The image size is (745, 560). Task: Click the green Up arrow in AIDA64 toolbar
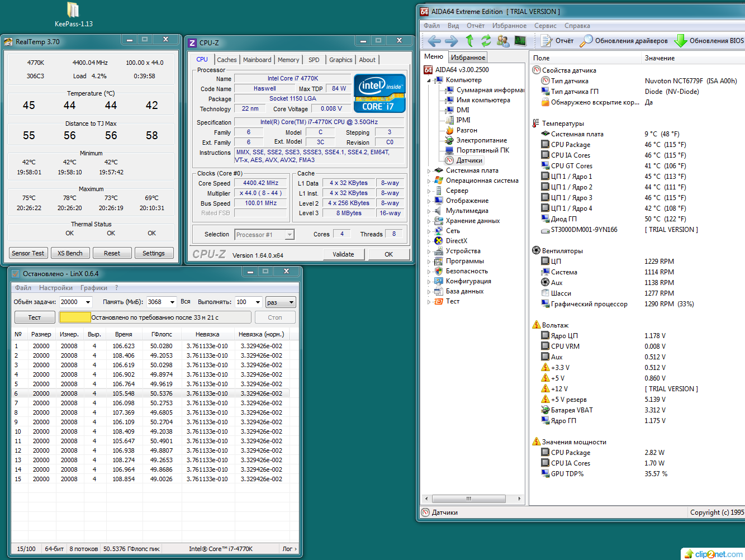coord(469,41)
